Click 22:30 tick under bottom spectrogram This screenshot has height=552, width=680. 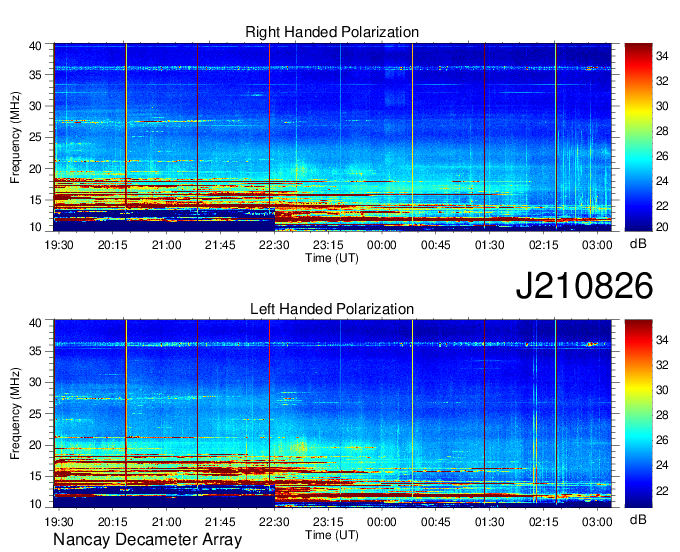[274, 522]
